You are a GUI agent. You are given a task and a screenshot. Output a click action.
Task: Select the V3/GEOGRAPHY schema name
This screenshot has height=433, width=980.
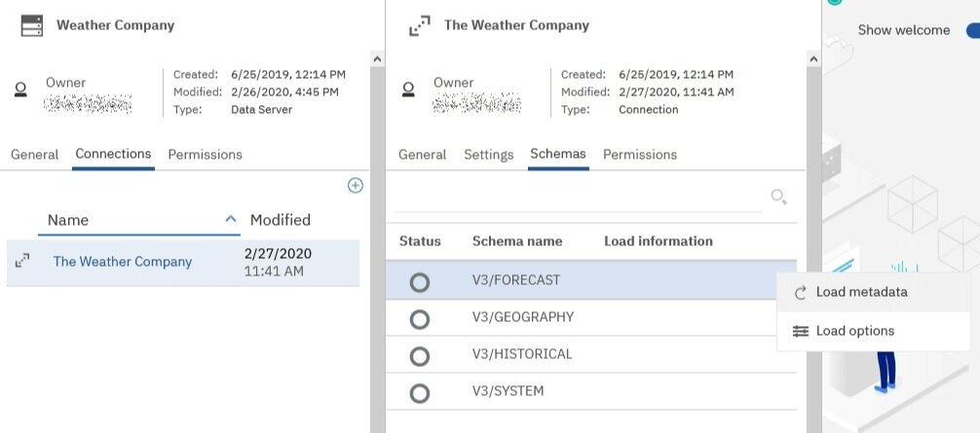523,317
